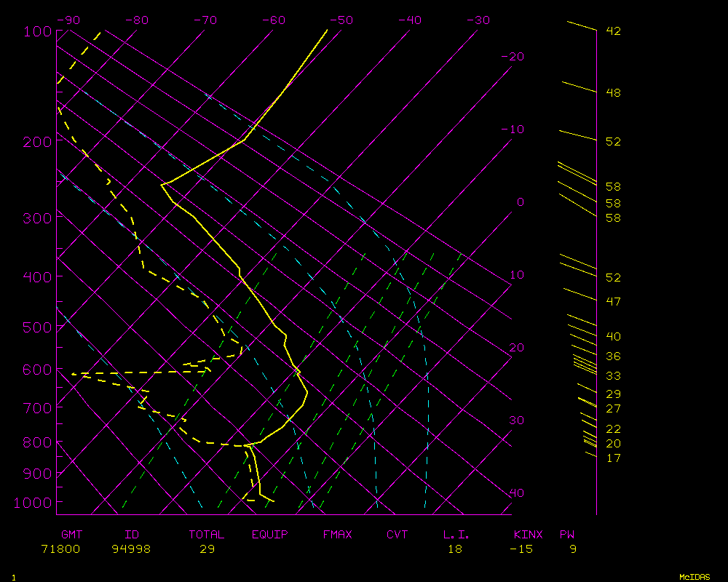Image resolution: width=728 pixels, height=582 pixels.
Task: Click the McIDAS label in bottom corner
Action: 694,576
